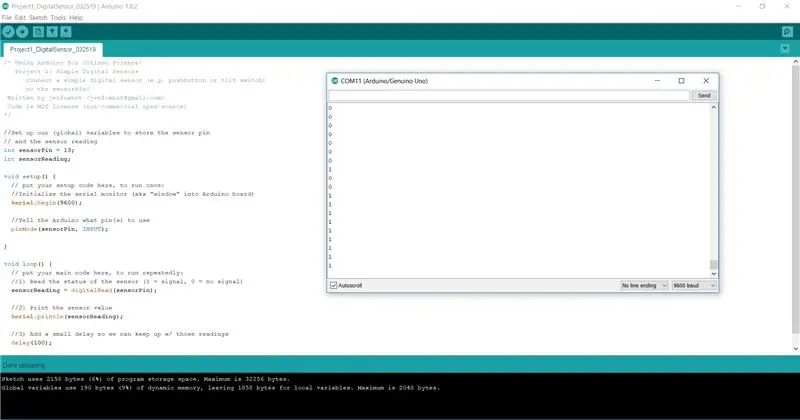Click the Arduino logo in COM11 title bar
800x420 pixels.
(335, 81)
